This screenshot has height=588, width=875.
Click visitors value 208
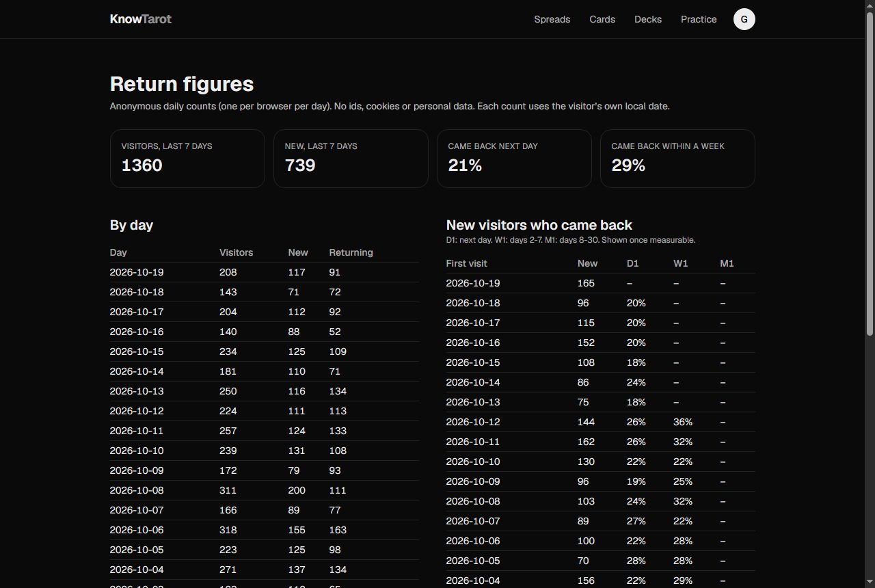click(228, 272)
